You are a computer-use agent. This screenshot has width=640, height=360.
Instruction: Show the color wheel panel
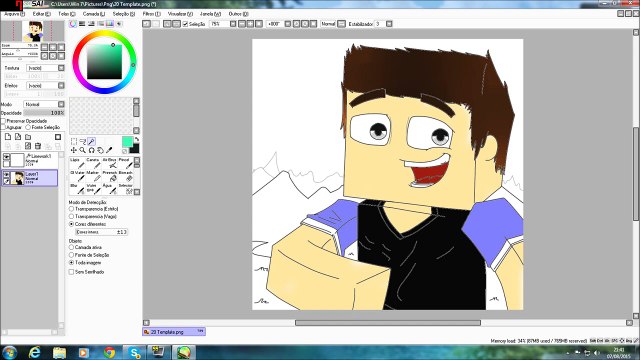click(73, 24)
